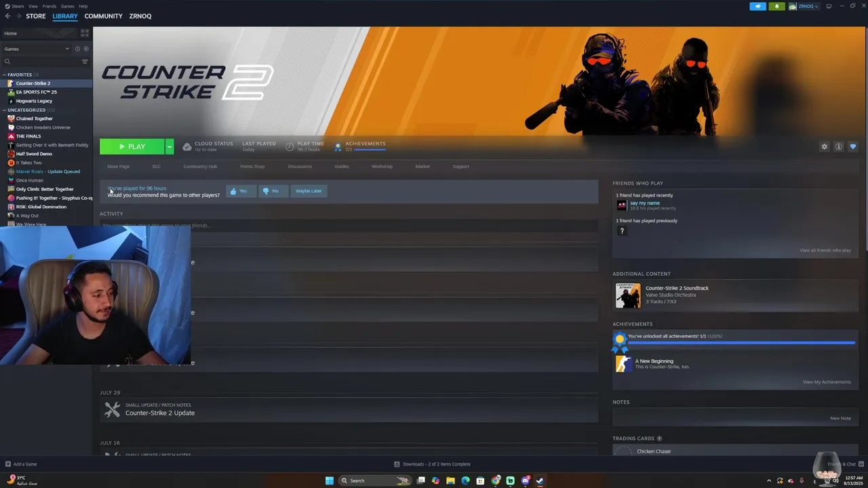The height and width of the screenshot is (488, 868).
Task: Open the dropdown arrow beside Play
Action: click(170, 146)
